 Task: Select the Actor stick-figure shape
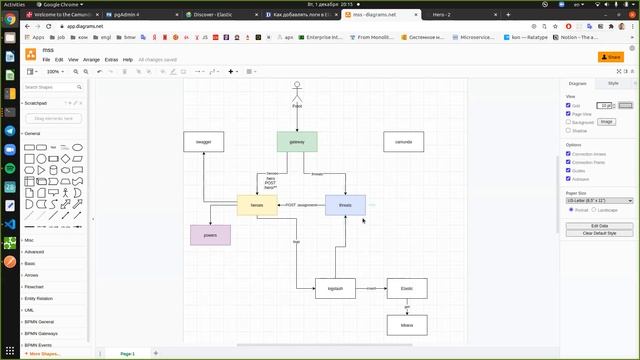tap(65, 193)
